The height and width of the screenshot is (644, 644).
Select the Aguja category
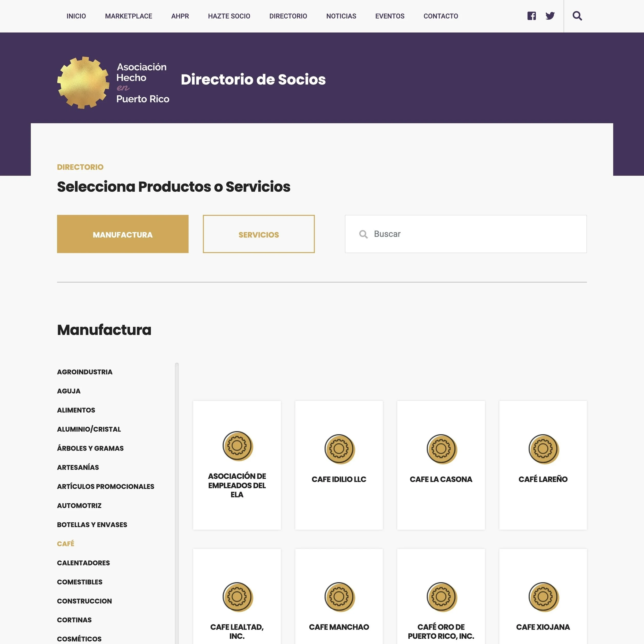[x=69, y=391]
